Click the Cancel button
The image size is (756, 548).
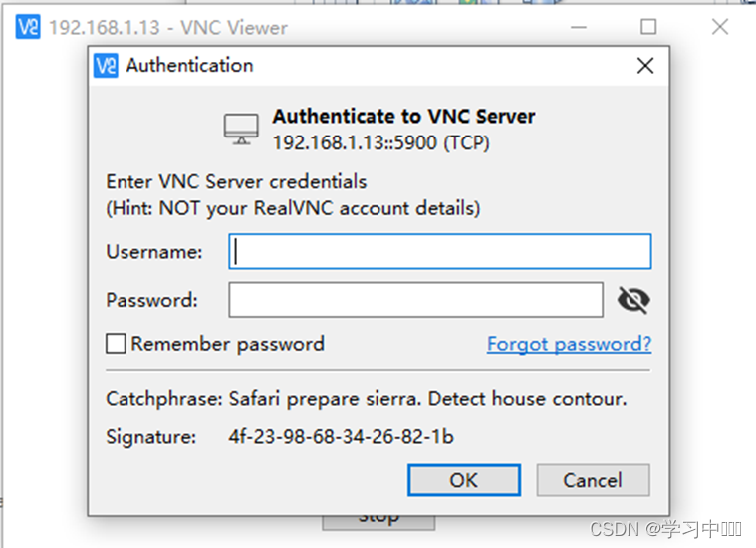pos(593,480)
